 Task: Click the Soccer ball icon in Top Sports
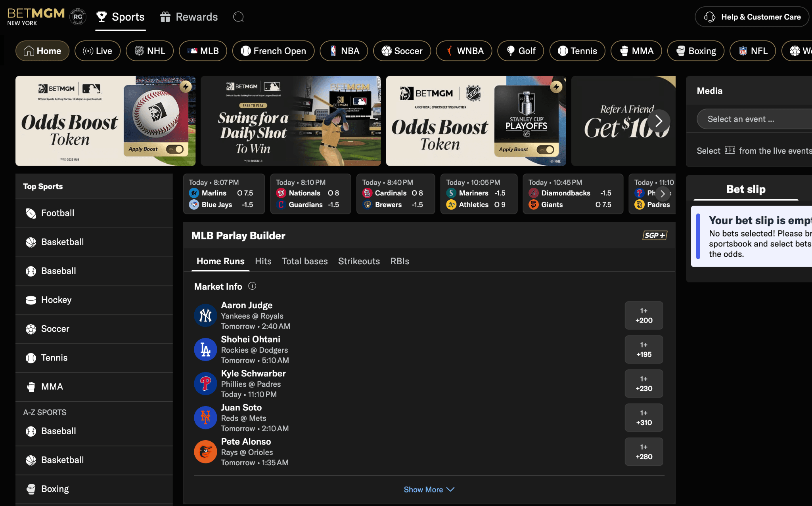[31, 329]
